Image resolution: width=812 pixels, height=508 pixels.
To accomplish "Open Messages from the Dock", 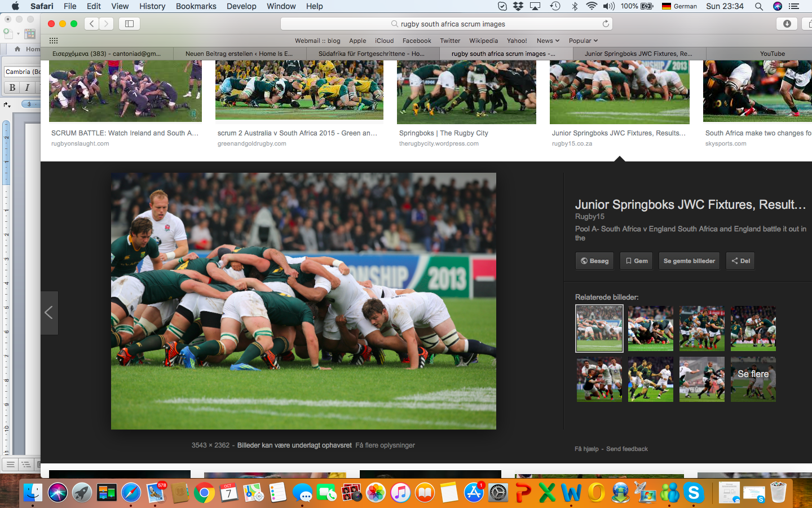I will pyautogui.click(x=303, y=493).
